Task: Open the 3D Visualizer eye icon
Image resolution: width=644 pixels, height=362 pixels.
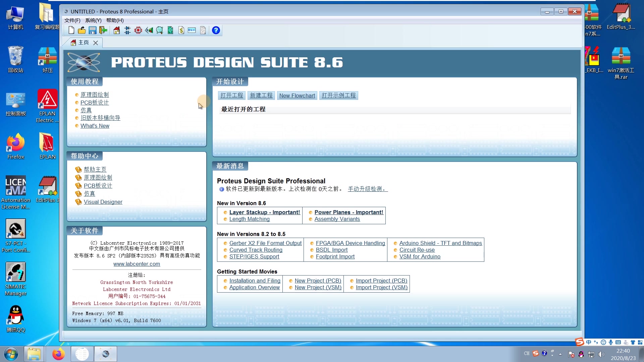Action: point(149,31)
